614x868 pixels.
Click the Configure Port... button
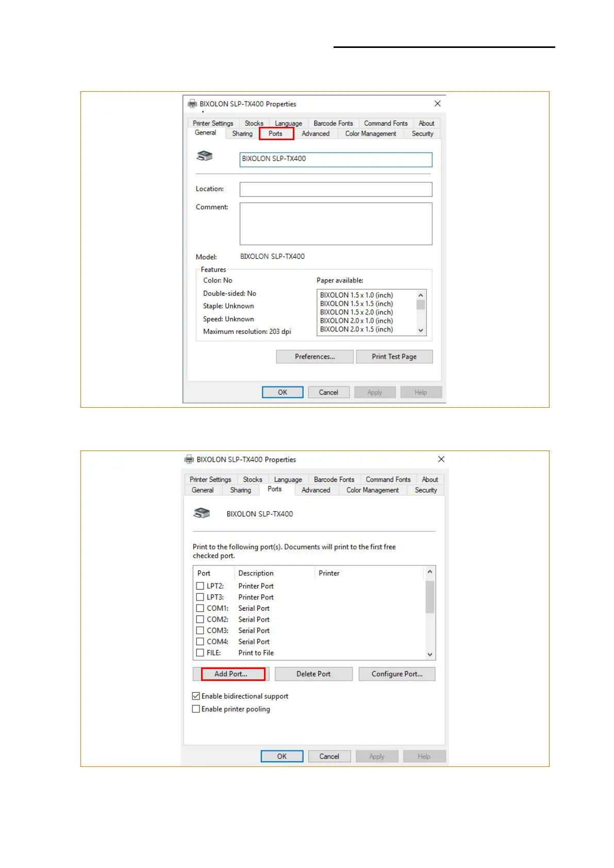point(397,674)
